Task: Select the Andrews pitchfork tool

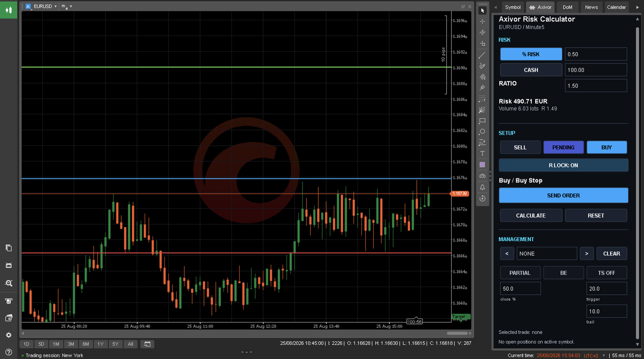Action: 482,88
